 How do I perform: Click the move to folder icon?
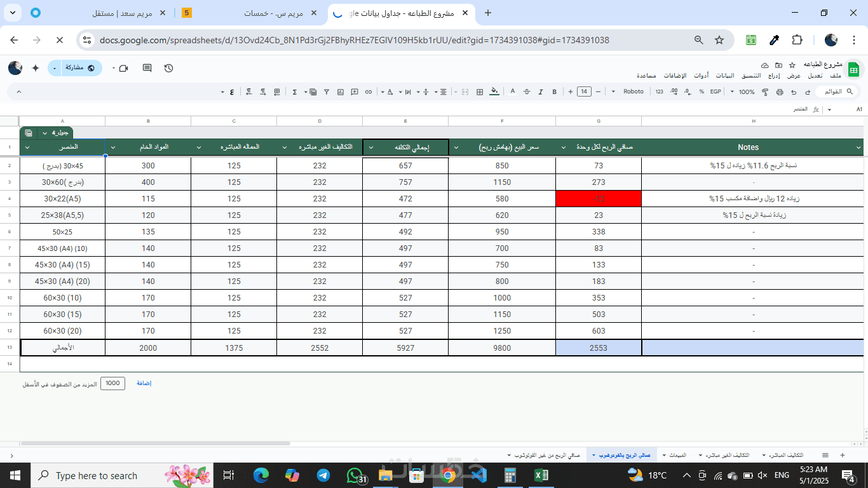tap(778, 65)
